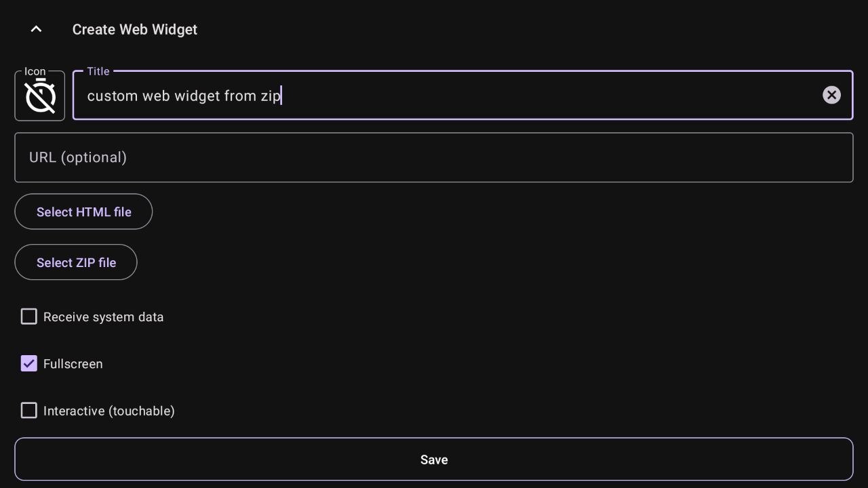This screenshot has width=868, height=488.
Task: Uncheck the Fullscreen checkbox
Action: pyautogui.click(x=28, y=364)
